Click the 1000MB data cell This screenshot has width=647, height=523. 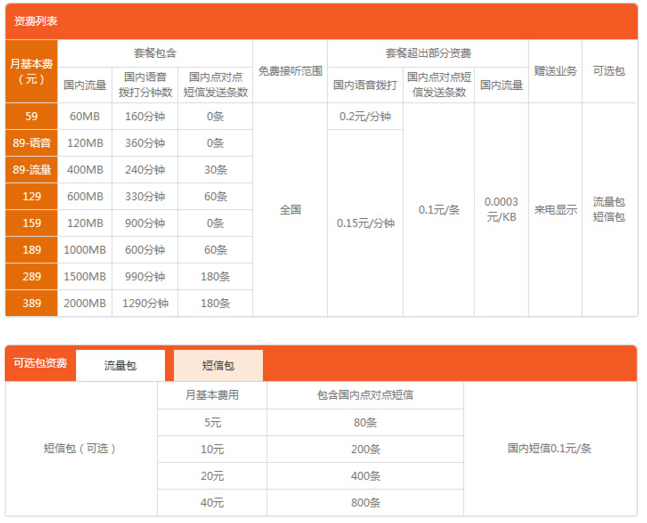pyautogui.click(x=85, y=250)
